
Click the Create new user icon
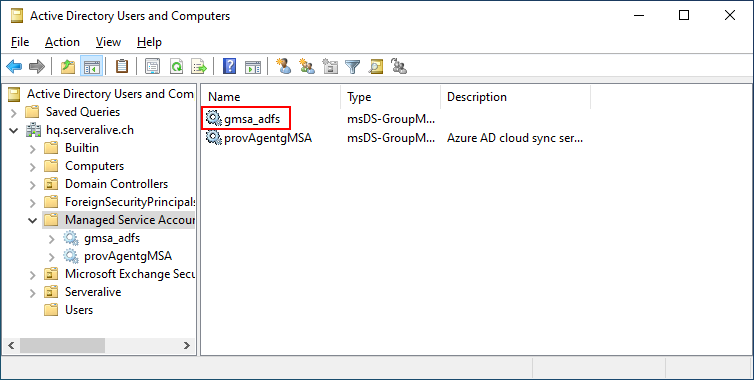click(284, 66)
